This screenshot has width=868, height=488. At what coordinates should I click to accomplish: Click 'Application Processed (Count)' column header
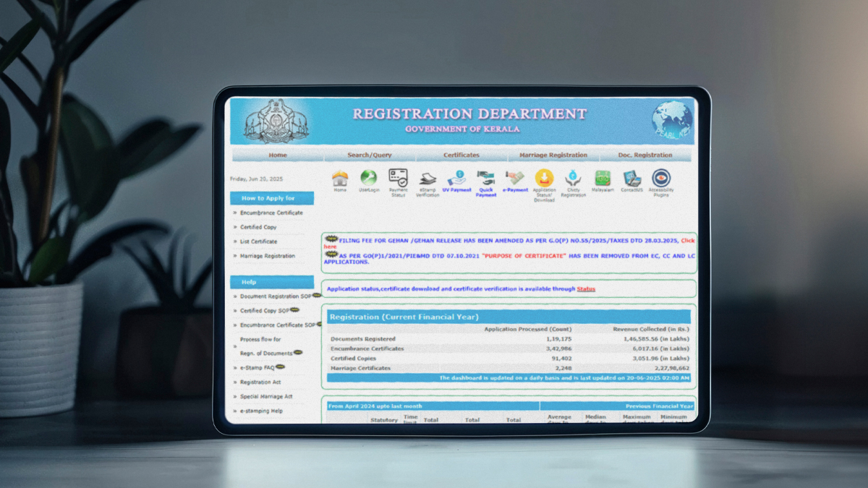point(528,329)
